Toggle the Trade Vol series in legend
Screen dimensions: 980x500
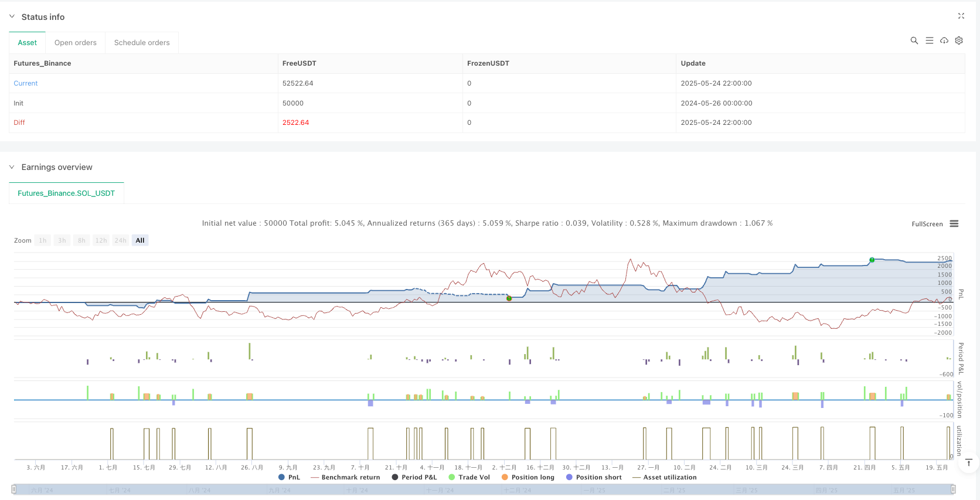click(469, 477)
